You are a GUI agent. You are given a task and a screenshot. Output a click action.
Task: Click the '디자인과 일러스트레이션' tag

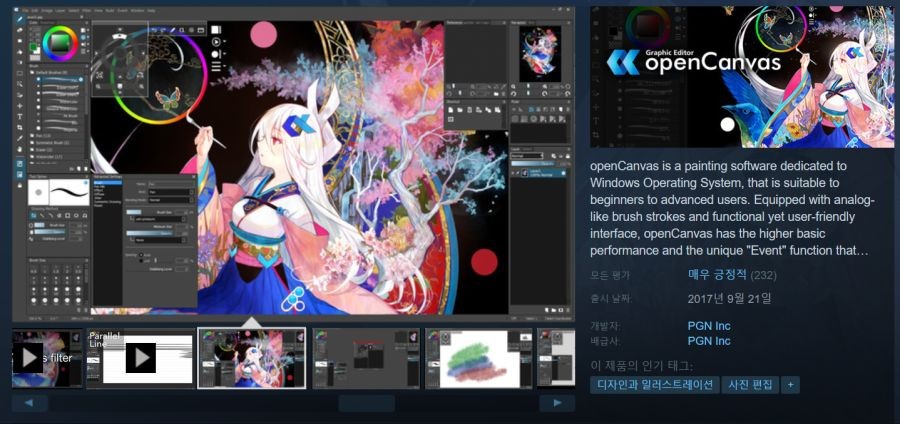[x=654, y=384]
